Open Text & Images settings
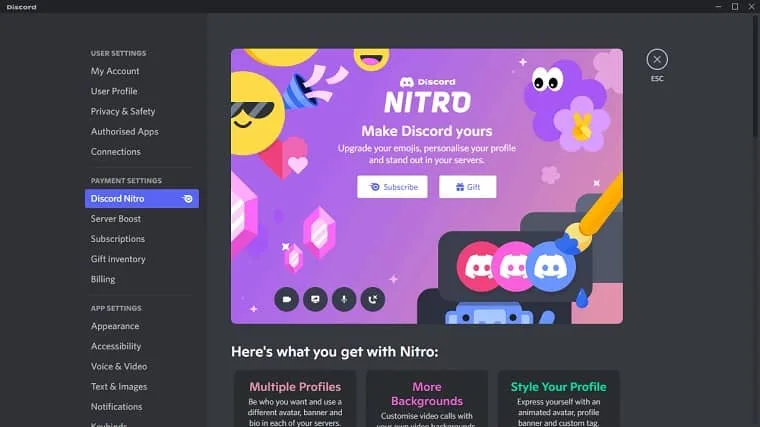 119,387
